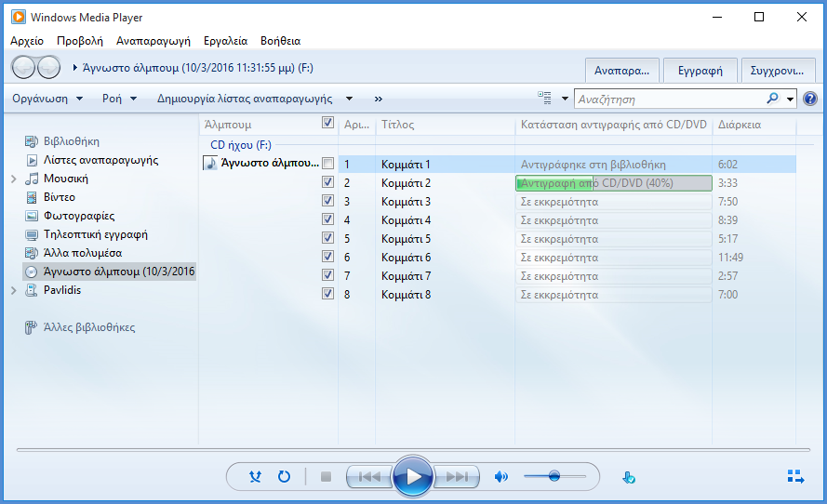This screenshot has height=504, width=827.
Task: Click the breadcrumb arrow before Άγνωστο άλμπουμ
Action: pyautogui.click(x=75, y=68)
